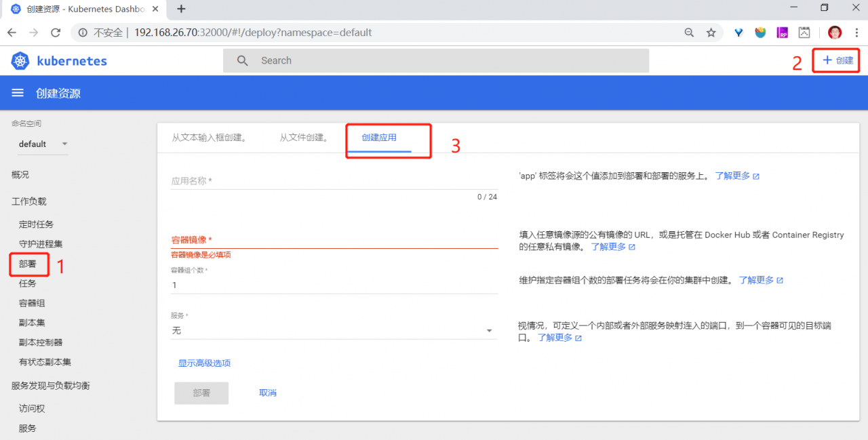The height and width of the screenshot is (440, 868).
Task: Select 副本集 in the sidebar
Action: pos(32,323)
